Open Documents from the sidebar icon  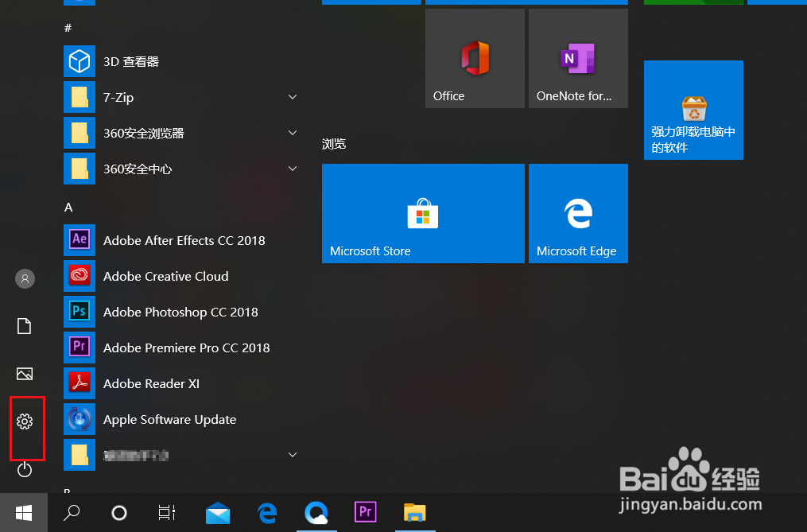24,326
